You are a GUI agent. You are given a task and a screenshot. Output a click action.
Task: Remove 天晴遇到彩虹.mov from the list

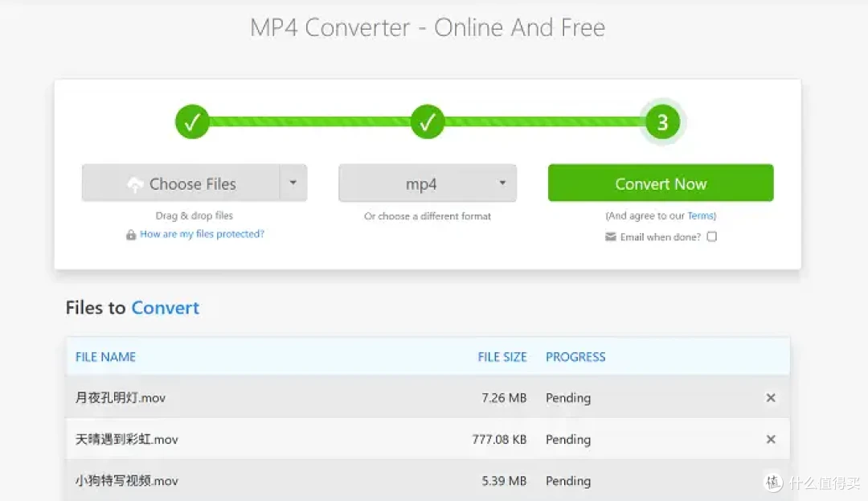(771, 439)
